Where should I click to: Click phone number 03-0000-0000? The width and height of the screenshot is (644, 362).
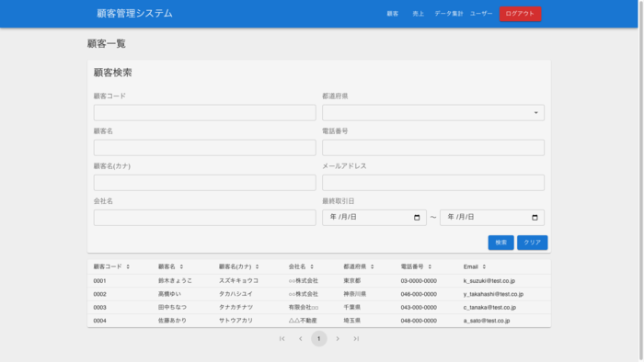(419, 281)
